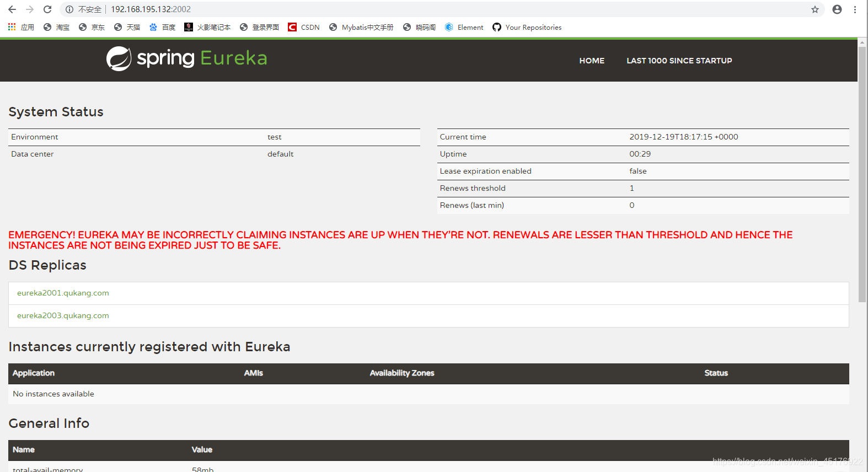Open the Apps (应用) bookmarks shortcut
Viewport: 868px width, 472px height.
(x=21, y=27)
